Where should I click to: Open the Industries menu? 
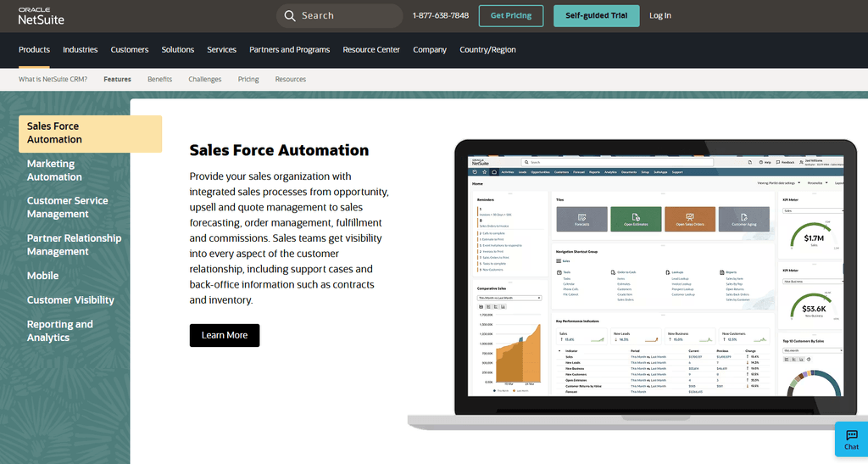(81, 50)
